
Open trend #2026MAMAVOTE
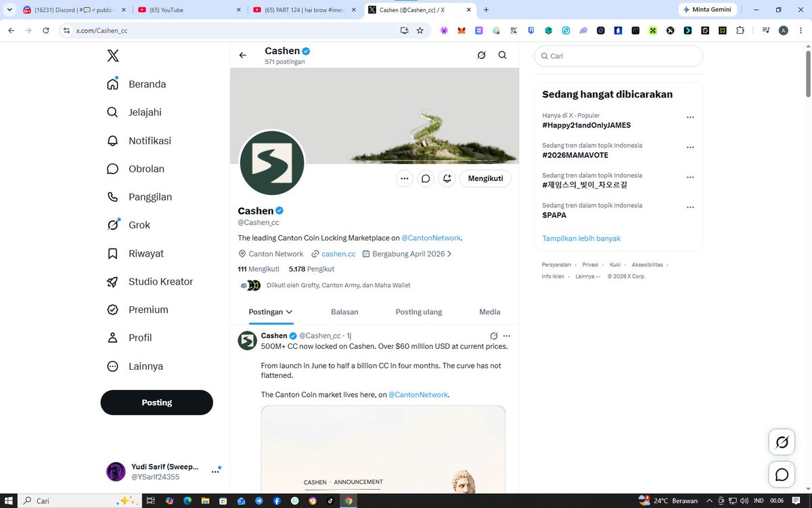577,155
